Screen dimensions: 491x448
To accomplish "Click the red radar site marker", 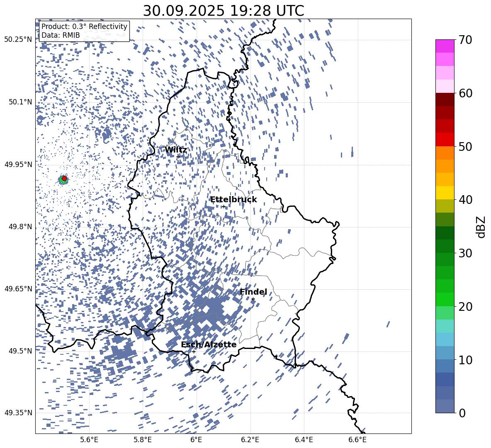I will tap(64, 179).
